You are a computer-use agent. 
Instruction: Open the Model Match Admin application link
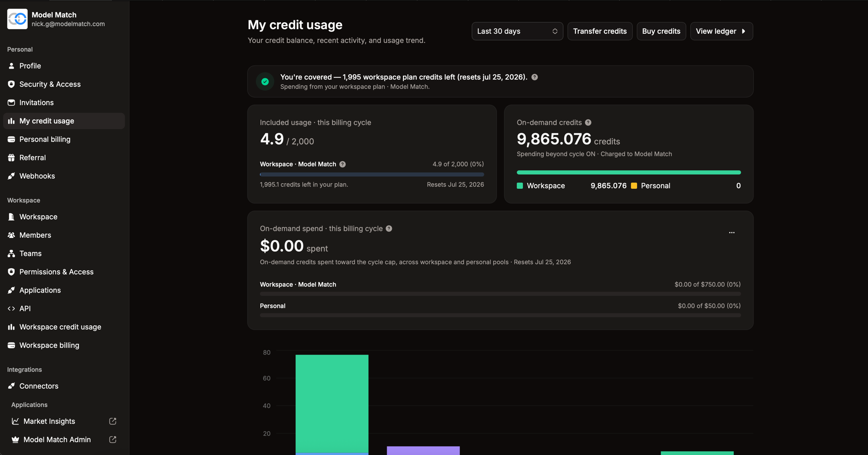[x=64, y=439]
